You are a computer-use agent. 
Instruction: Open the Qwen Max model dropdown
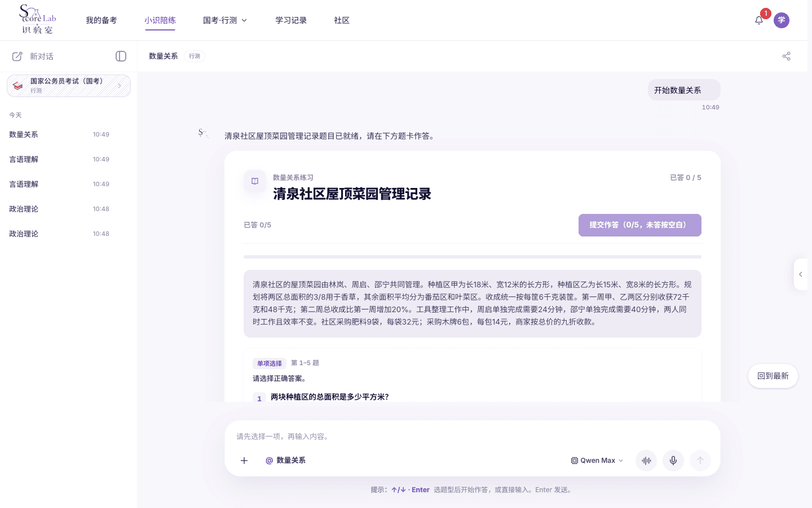(x=597, y=461)
